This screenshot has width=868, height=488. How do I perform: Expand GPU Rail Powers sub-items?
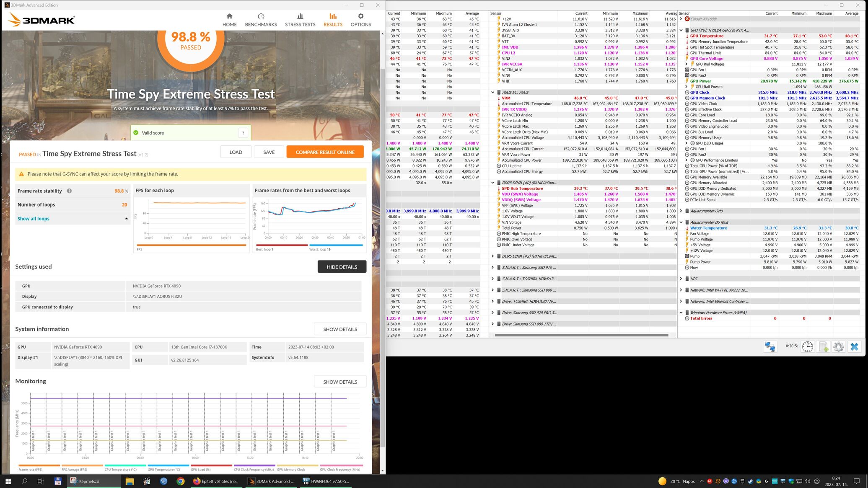[687, 87]
